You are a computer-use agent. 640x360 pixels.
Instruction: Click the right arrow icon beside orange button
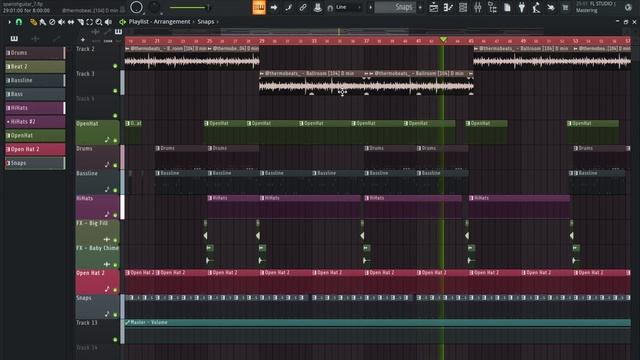coord(273,7)
